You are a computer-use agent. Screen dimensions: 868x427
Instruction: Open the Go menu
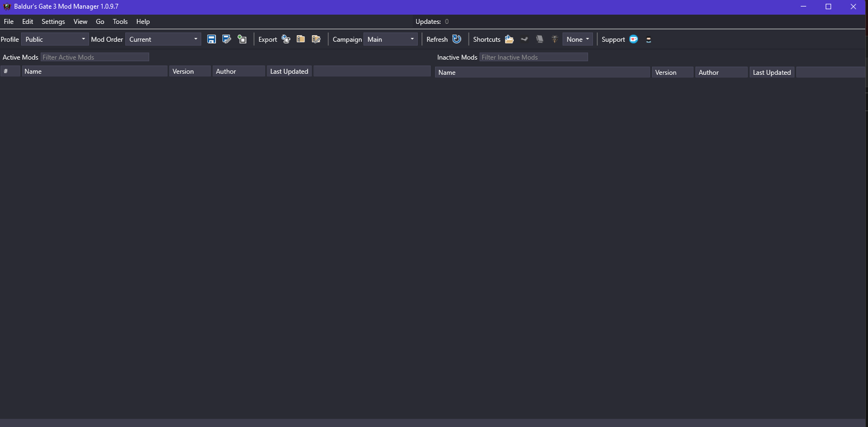[x=100, y=22]
